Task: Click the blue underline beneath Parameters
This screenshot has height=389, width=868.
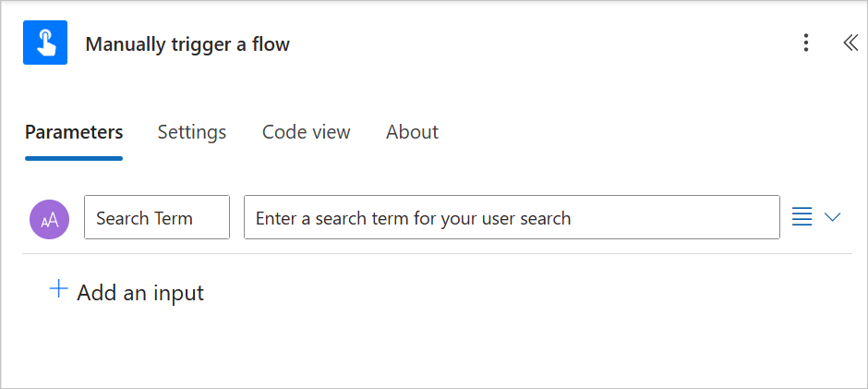Action: pyautogui.click(x=74, y=159)
